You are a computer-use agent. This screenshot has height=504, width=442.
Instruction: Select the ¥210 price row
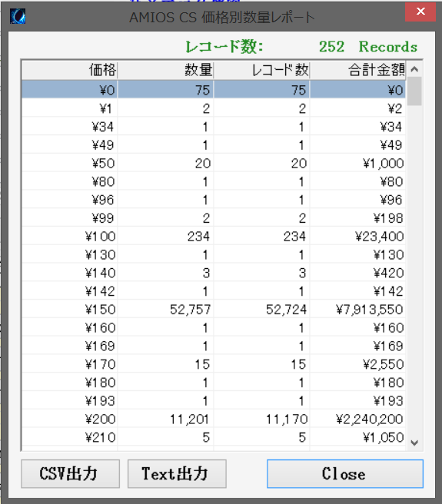214,437
